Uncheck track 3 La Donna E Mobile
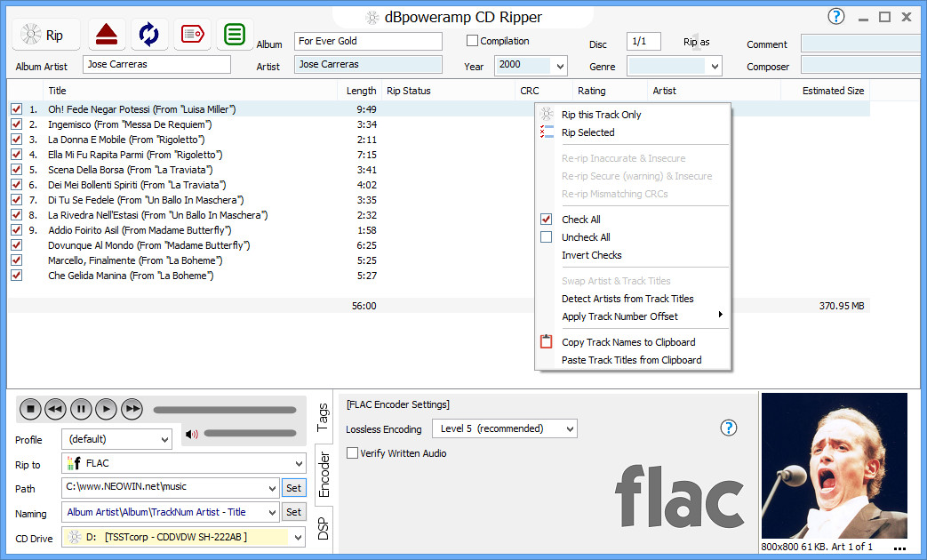Image resolution: width=927 pixels, height=560 pixels. [16, 140]
